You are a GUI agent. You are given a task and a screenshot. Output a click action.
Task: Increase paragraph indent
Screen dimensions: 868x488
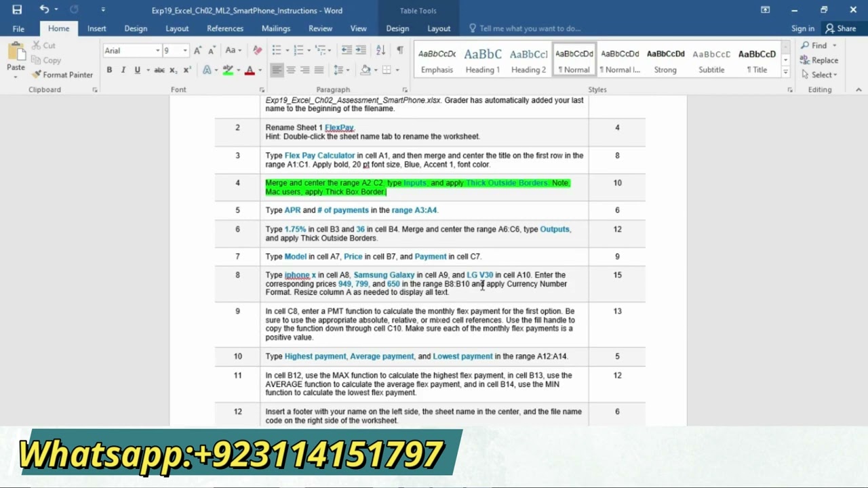[361, 50]
